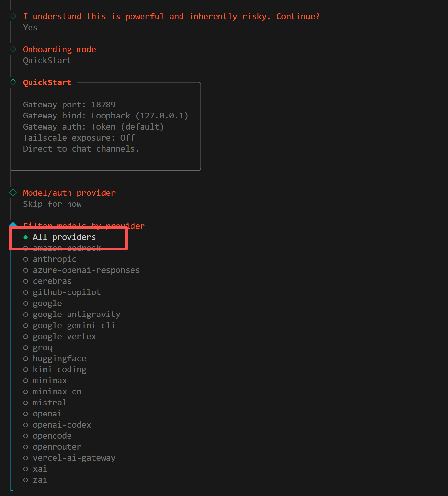448x496 pixels.
Task: Click the diamond marker beside Onboarding mode
Action: coord(13,49)
